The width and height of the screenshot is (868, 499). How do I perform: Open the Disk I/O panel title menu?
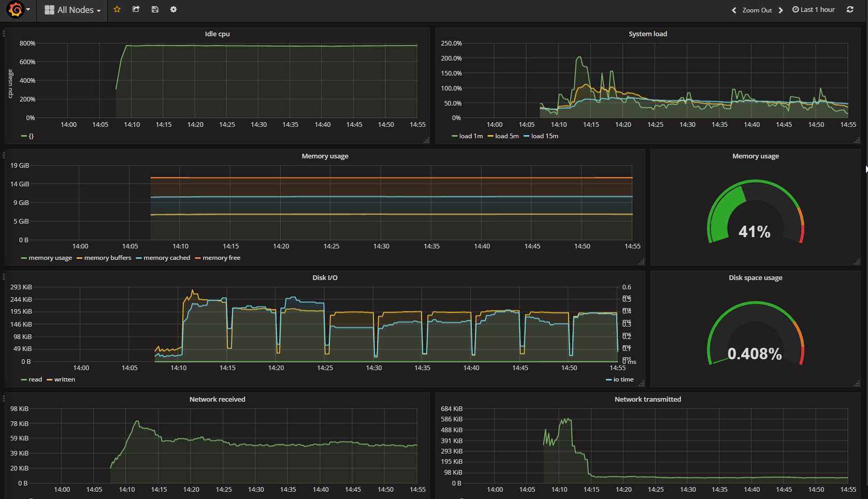[x=325, y=277]
